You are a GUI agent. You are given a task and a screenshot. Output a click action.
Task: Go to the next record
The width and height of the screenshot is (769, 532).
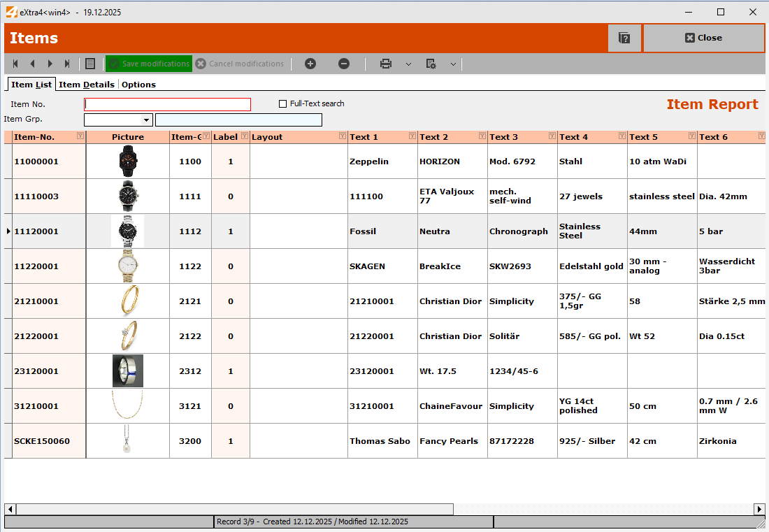tap(50, 64)
